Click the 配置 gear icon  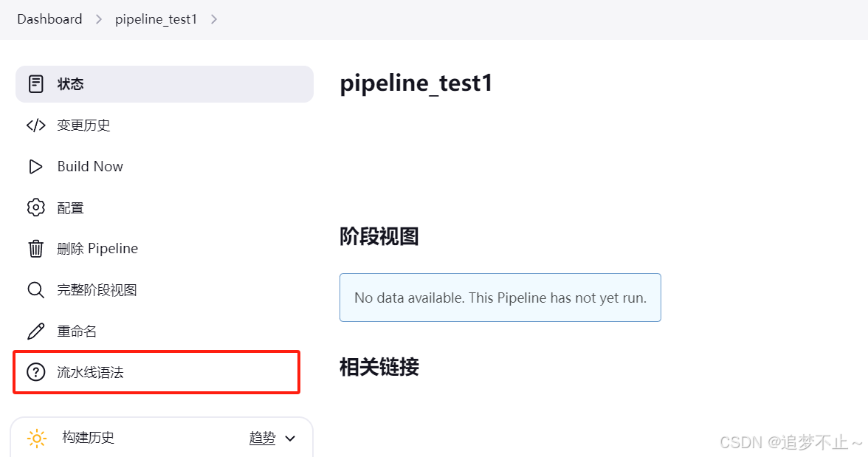coord(36,207)
